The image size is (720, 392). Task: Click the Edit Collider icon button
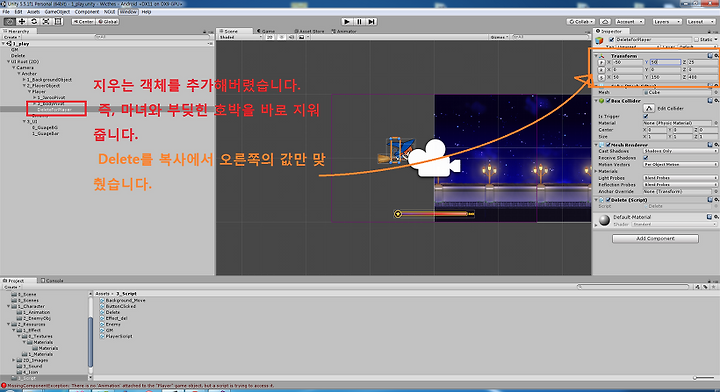pyautogui.click(x=648, y=108)
